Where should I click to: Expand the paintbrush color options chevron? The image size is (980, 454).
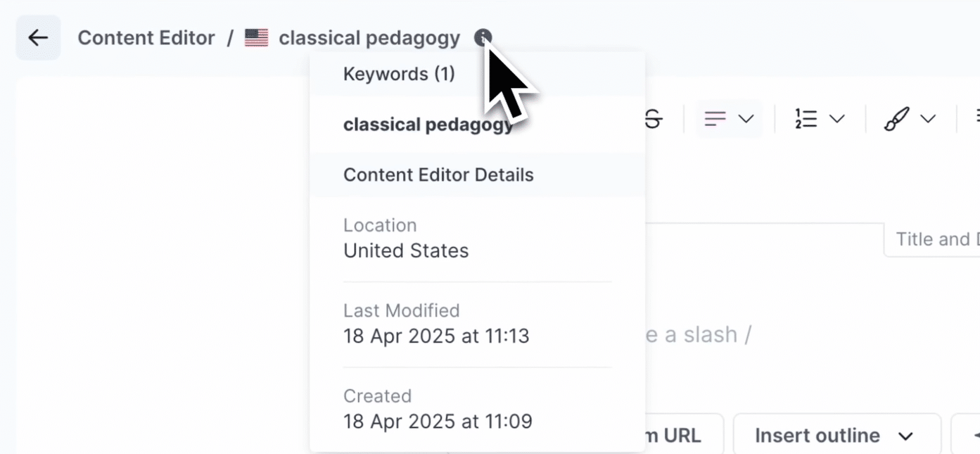(928, 119)
